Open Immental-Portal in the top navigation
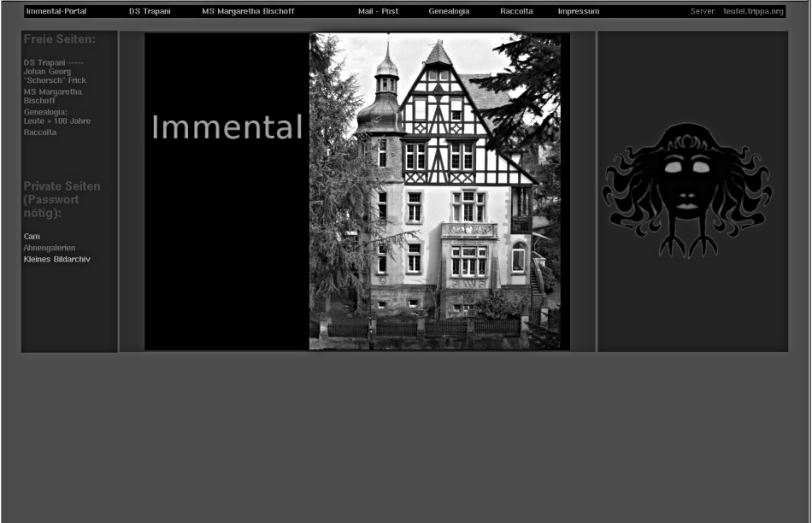 56,12
